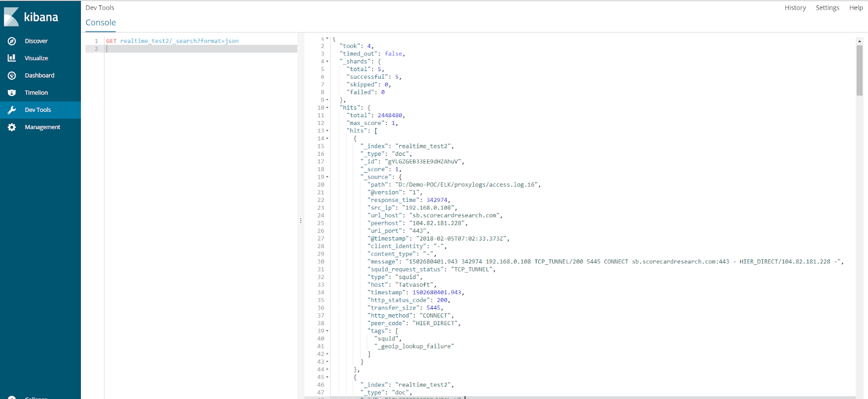Viewport: 868px width, 399px height.
Task: Open the Dashboard section
Action: [40, 75]
